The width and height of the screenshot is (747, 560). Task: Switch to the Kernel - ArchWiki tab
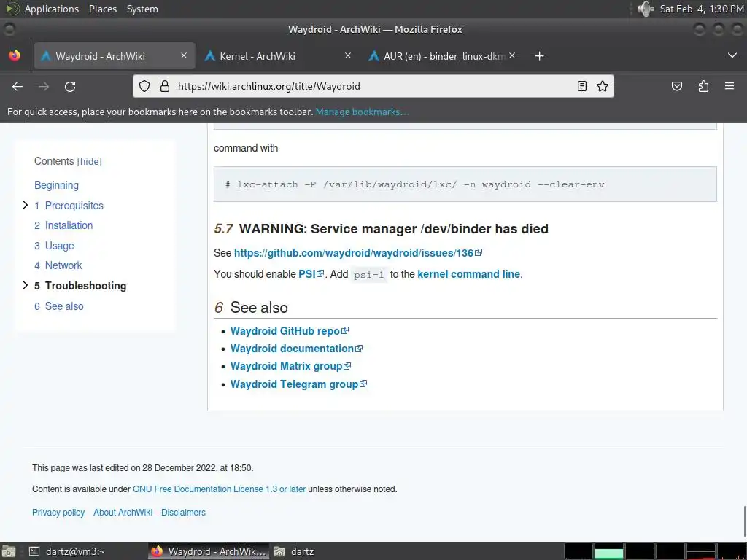277,56
